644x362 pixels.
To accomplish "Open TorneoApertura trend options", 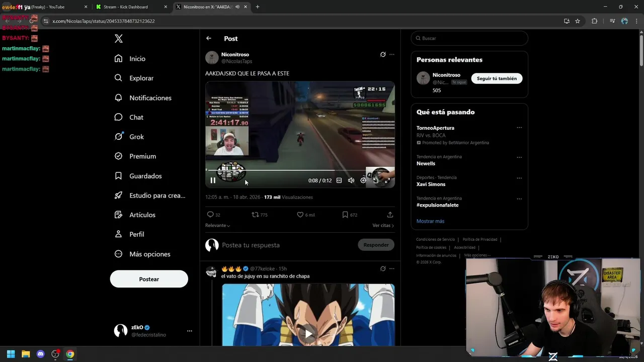I will (519, 128).
